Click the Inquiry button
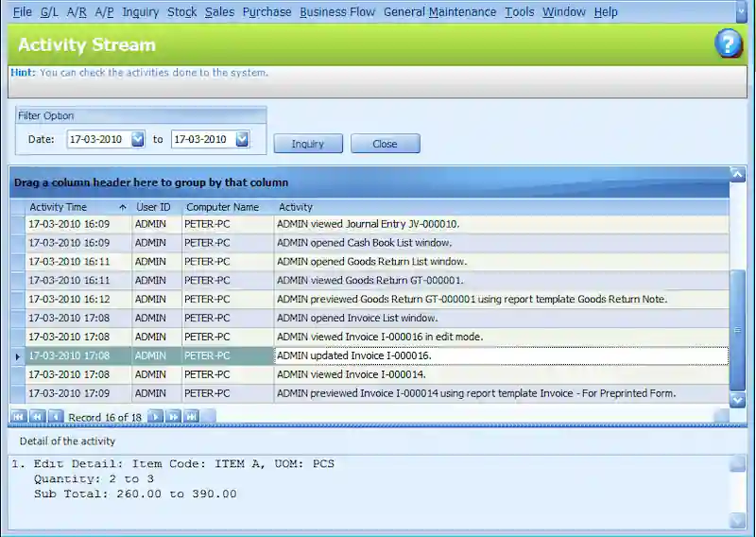This screenshot has width=756, height=537. click(x=308, y=144)
